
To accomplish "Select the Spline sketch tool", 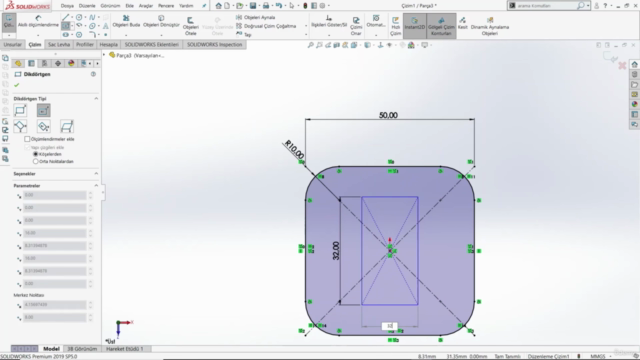I will (92, 17).
